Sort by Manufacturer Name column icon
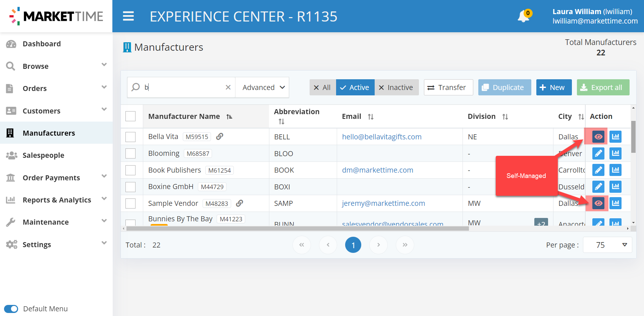Image resolution: width=644 pixels, height=316 pixels. [x=229, y=117]
